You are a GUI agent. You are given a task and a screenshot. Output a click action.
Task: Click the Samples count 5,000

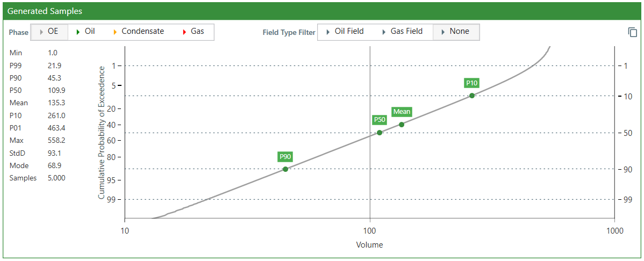(56, 178)
